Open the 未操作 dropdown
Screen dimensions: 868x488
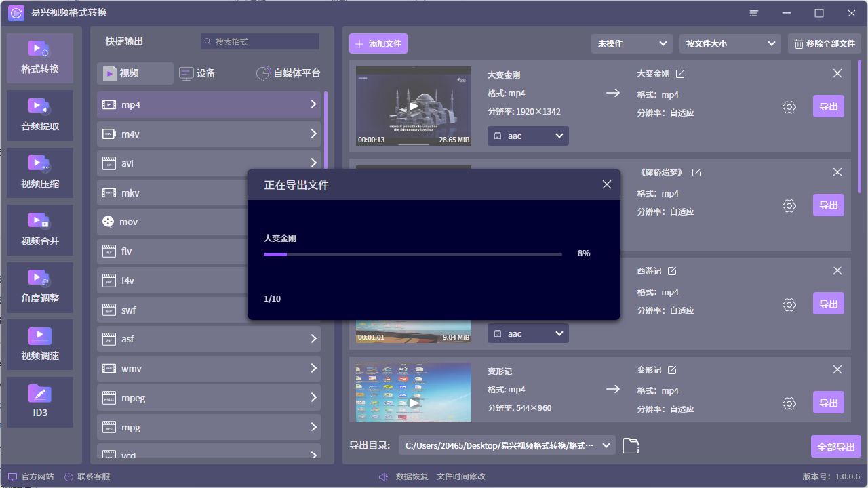(x=631, y=43)
